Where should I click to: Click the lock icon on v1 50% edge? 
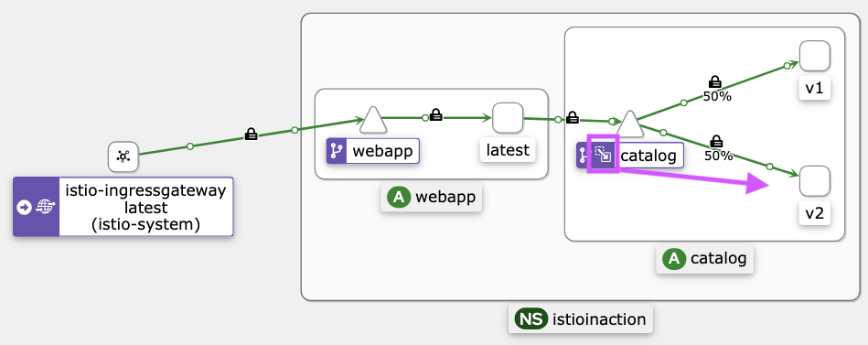click(715, 82)
